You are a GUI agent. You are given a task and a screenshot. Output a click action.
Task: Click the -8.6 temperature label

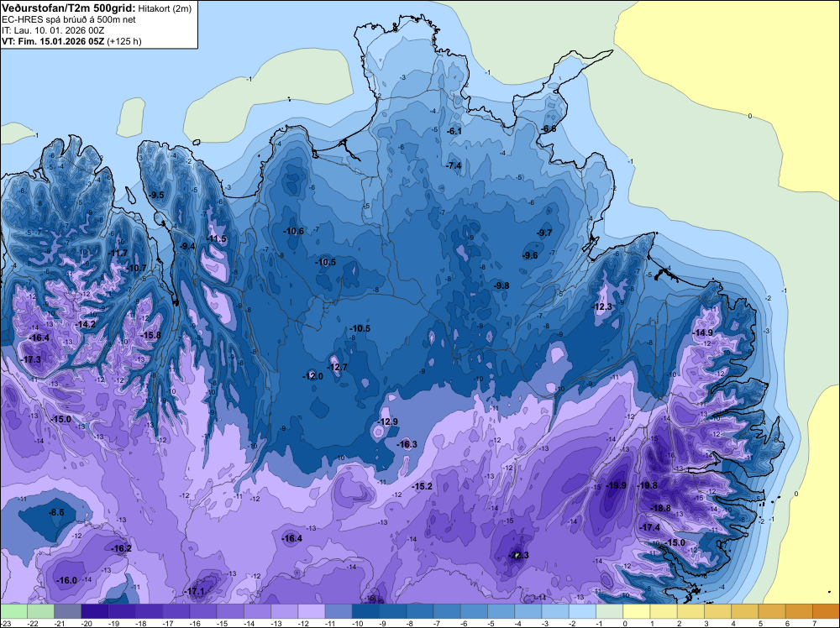[x=56, y=512]
